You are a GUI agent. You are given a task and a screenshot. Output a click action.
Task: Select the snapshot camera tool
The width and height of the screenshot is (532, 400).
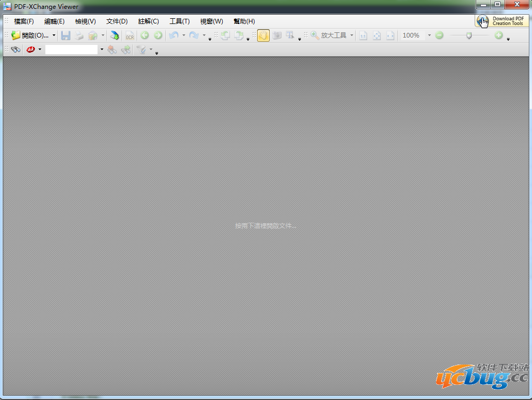277,35
